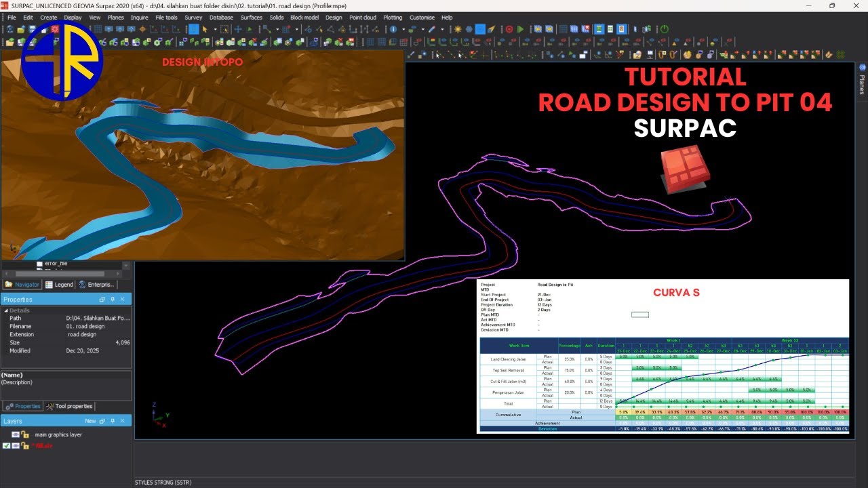Toggle highlighted blue square left of selection arrow

coord(193,29)
